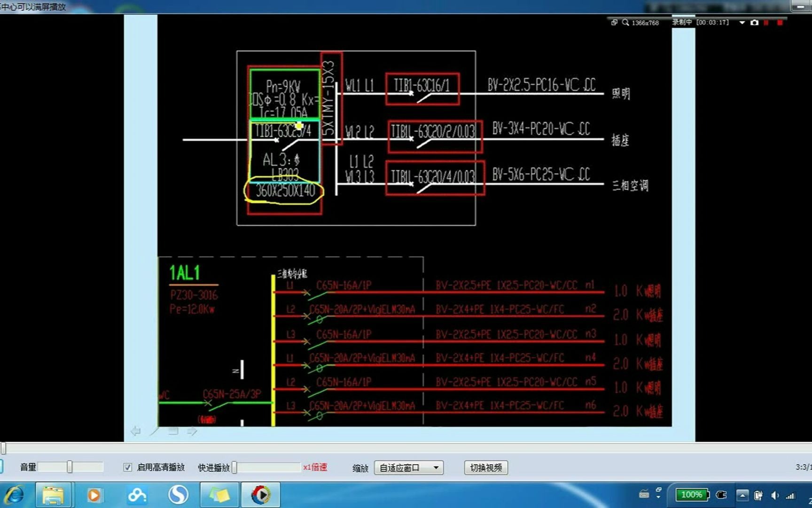The height and width of the screenshot is (508, 812).
Task: Click the previous slide arrow icon
Action: pos(135,431)
